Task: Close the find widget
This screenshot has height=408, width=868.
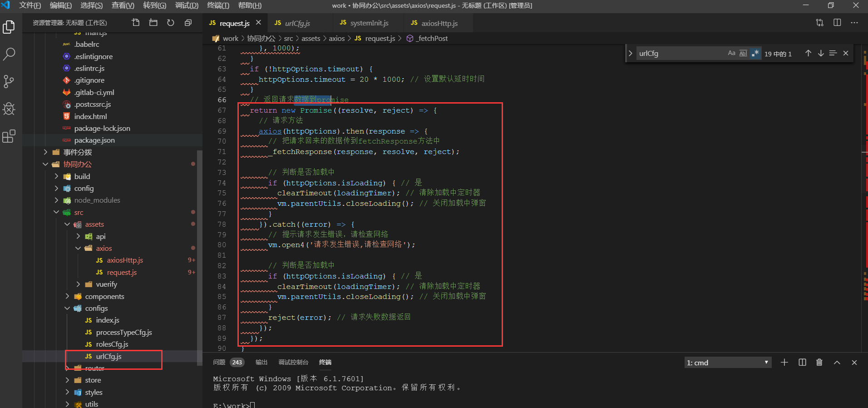Action: coord(846,53)
